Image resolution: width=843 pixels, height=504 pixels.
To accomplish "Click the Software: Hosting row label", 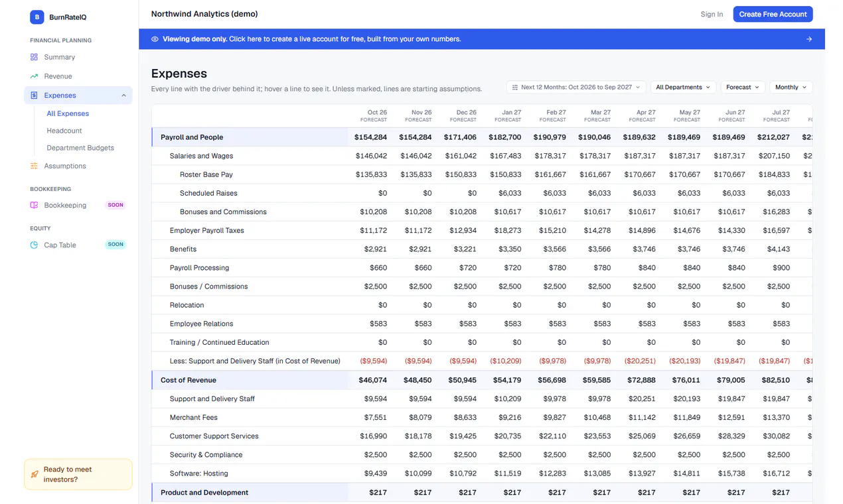I will [x=199, y=473].
